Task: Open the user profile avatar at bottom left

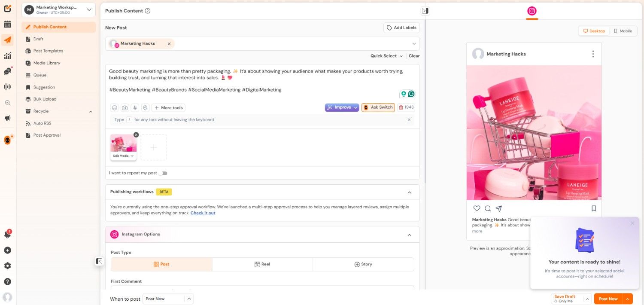Action: [x=7, y=297]
